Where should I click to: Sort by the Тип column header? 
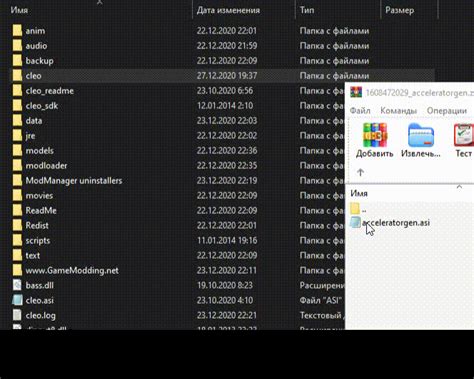307,10
